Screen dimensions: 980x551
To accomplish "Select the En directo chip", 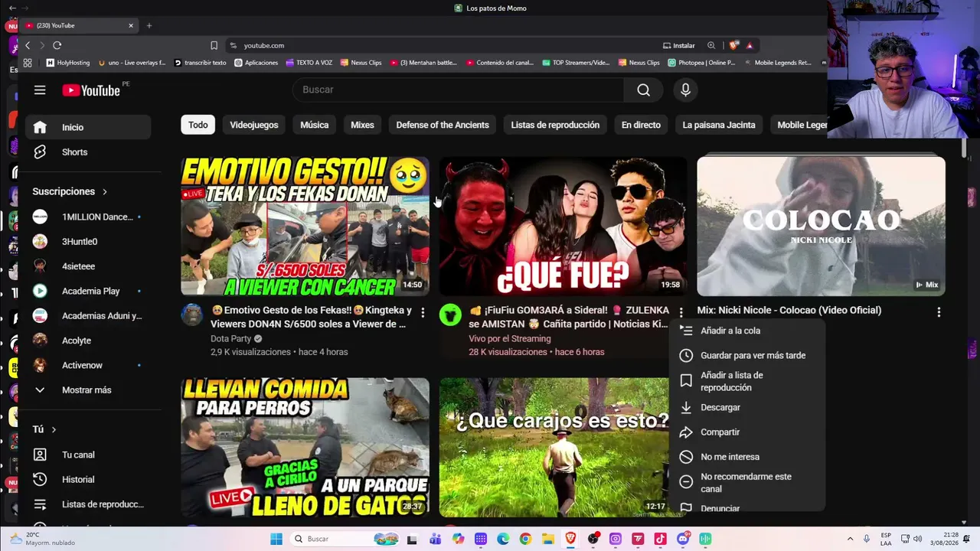I will tap(641, 125).
